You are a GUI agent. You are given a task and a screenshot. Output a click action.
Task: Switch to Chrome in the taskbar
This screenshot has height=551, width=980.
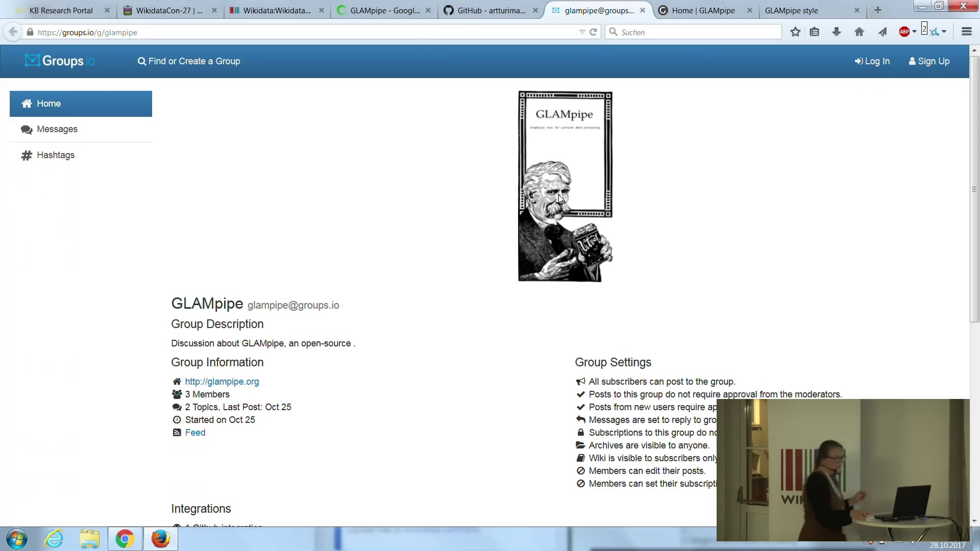[x=125, y=539]
